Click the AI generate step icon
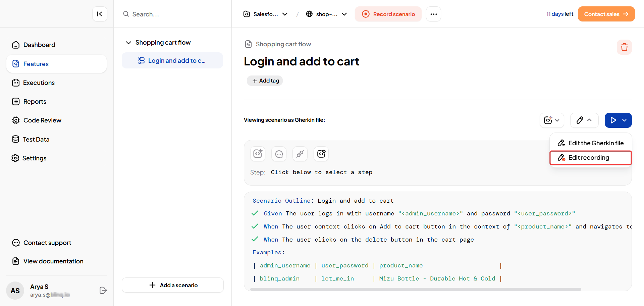The width and height of the screenshot is (644, 306). [x=258, y=154]
